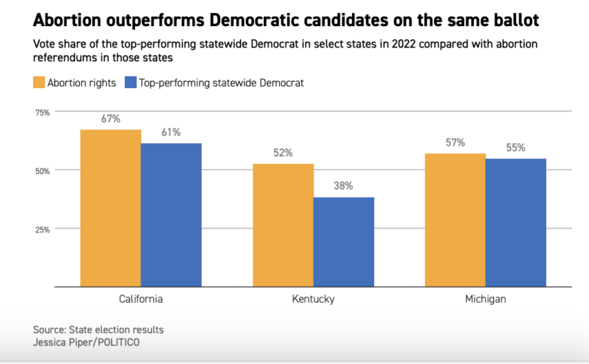Viewport: 589px width, 364px height.
Task: Click Michigan's orange abortion rights bar
Action: click(x=456, y=220)
